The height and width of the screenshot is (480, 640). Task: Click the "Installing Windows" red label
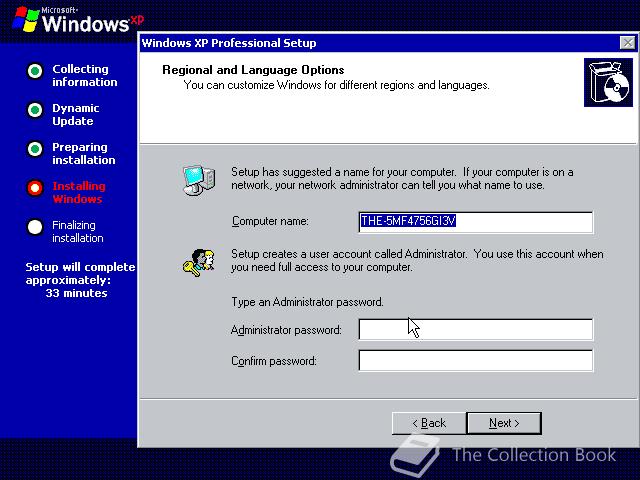point(79,192)
